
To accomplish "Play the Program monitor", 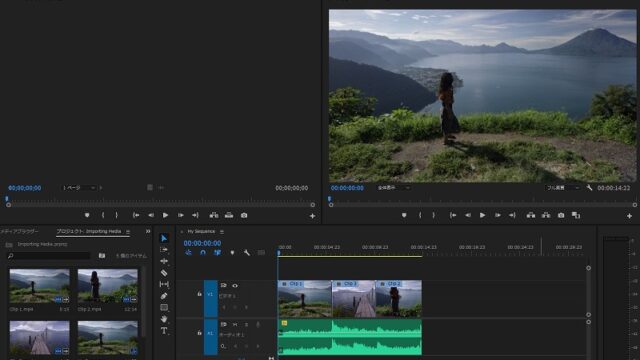I will 482,215.
